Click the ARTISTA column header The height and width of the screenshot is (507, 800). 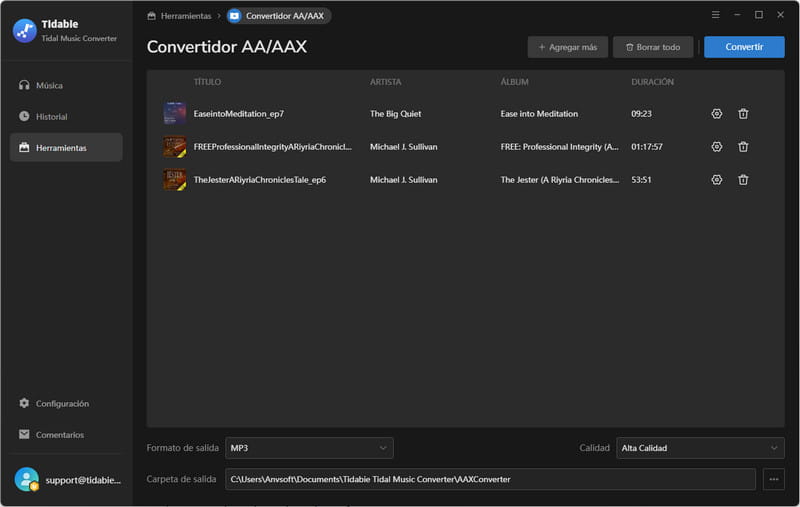click(385, 82)
